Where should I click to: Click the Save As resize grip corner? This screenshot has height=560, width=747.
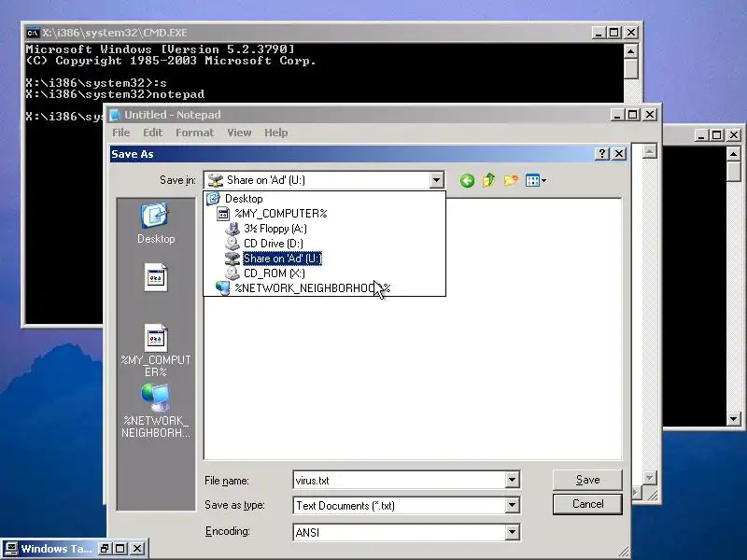point(624,552)
